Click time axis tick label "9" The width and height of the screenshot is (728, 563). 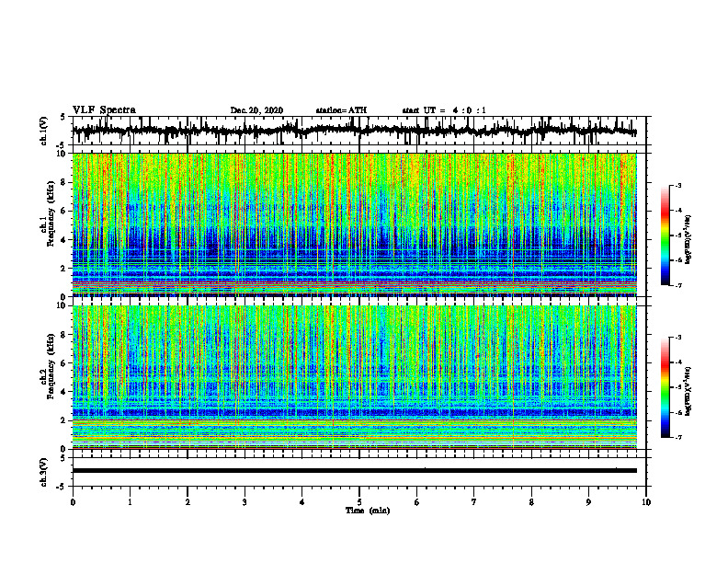(588, 502)
